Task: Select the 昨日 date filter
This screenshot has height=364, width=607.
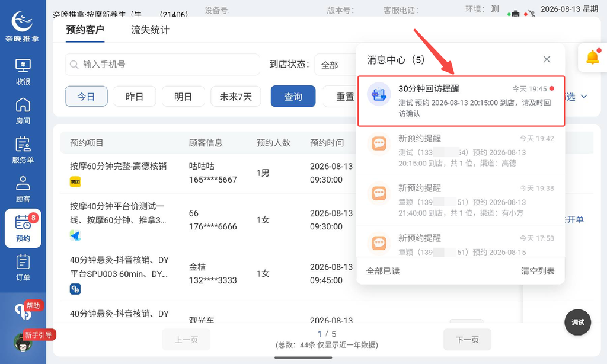Action: coord(135,97)
